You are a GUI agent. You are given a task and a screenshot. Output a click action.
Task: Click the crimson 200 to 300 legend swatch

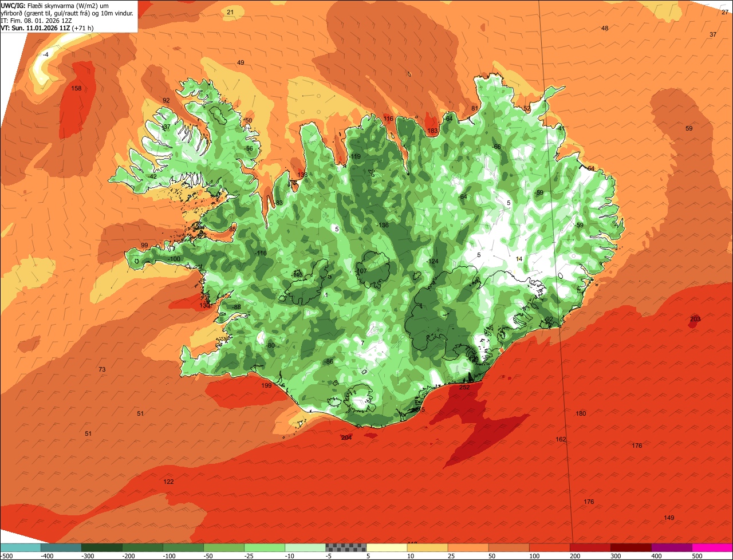click(x=590, y=547)
